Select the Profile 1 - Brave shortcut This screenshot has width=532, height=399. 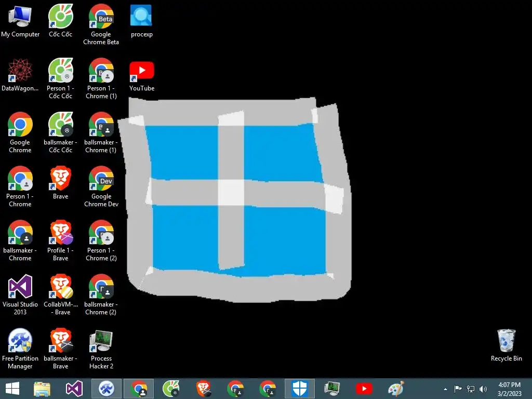60,240
